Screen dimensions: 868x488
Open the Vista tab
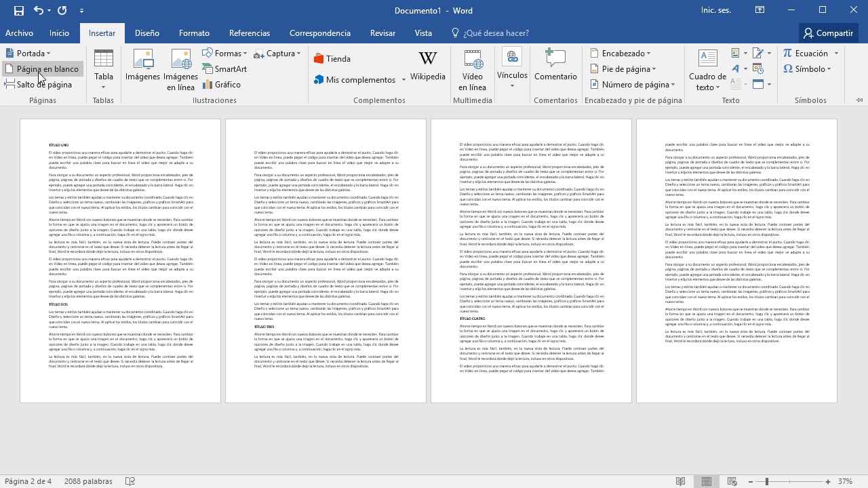pos(423,33)
